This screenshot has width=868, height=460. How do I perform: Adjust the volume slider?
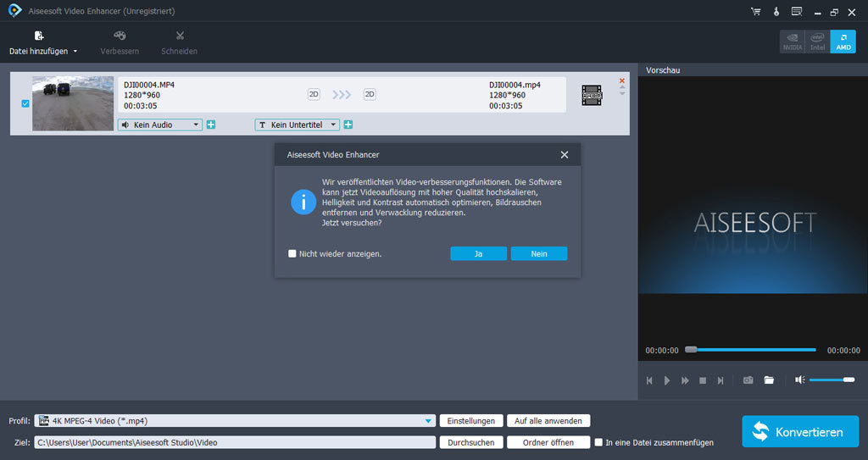tap(832, 380)
